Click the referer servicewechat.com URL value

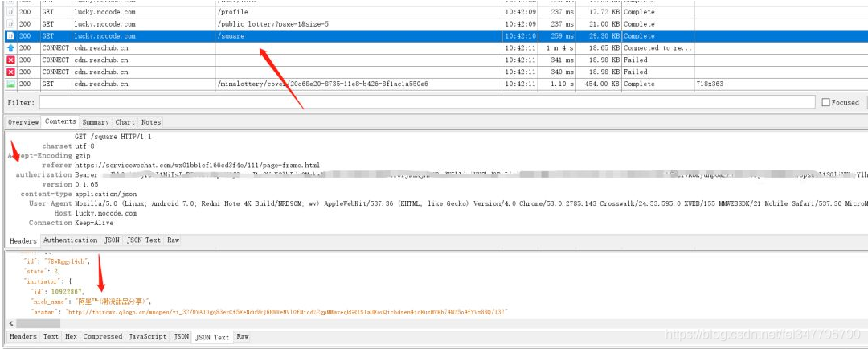click(x=197, y=166)
